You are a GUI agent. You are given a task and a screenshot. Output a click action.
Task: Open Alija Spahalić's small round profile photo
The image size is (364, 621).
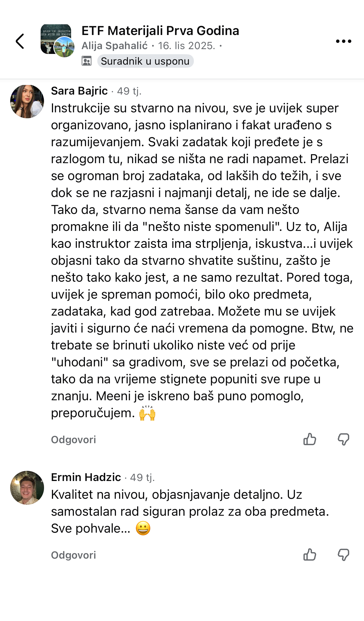tap(64, 47)
